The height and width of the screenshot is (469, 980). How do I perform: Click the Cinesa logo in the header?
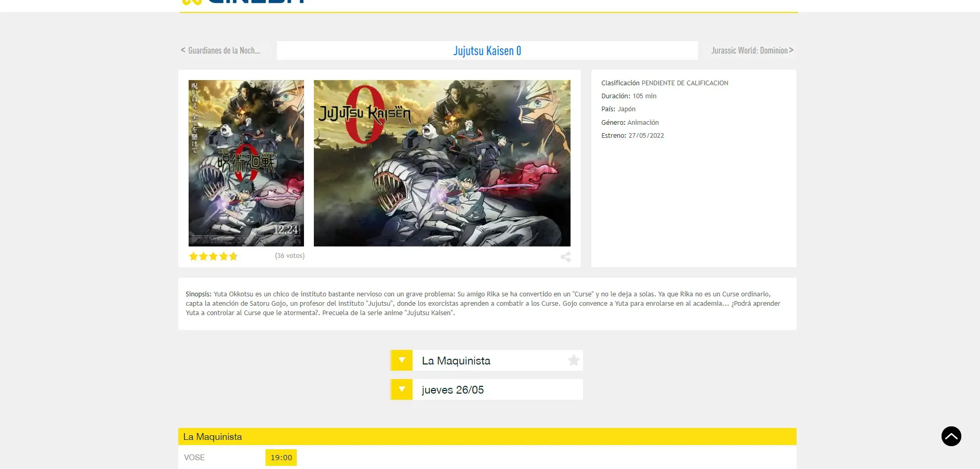[x=243, y=2]
